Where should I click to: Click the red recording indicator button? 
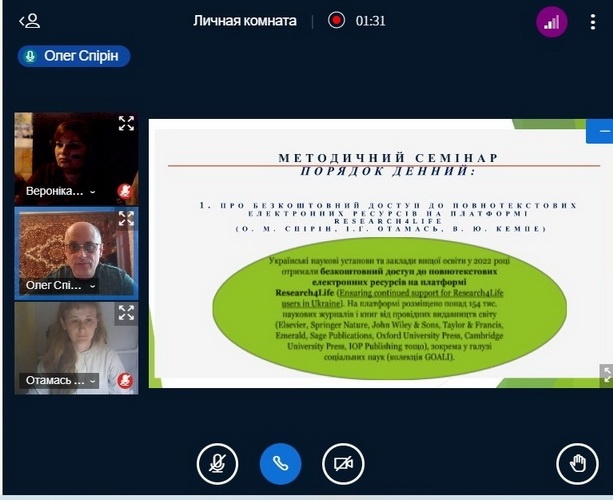tap(337, 20)
